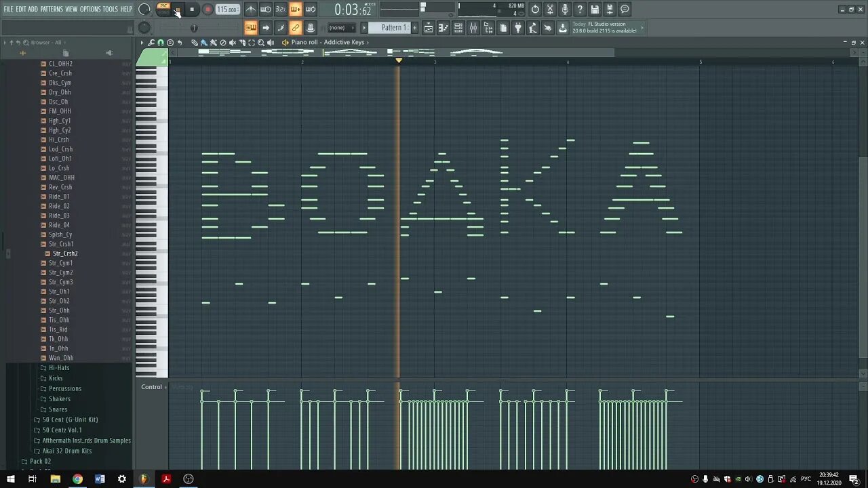The height and width of the screenshot is (488, 868).
Task: Disable the highlighted overdub recording button
Action: click(x=296, y=9)
